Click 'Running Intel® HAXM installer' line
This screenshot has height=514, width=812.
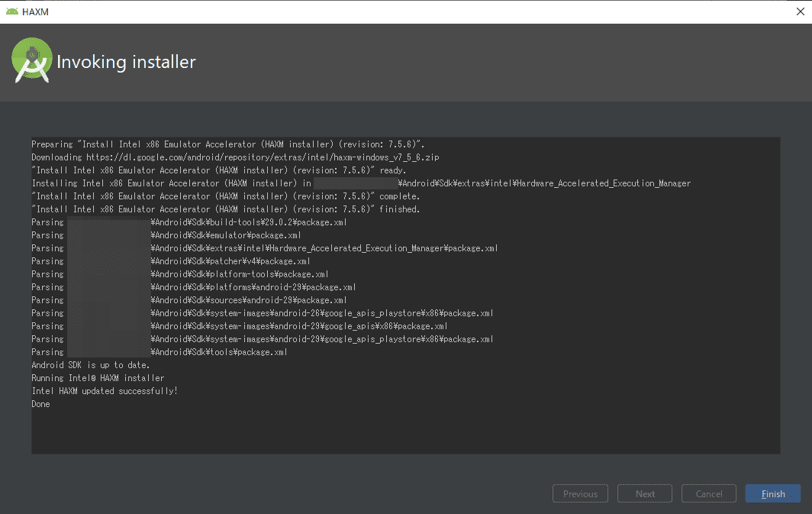click(x=98, y=378)
